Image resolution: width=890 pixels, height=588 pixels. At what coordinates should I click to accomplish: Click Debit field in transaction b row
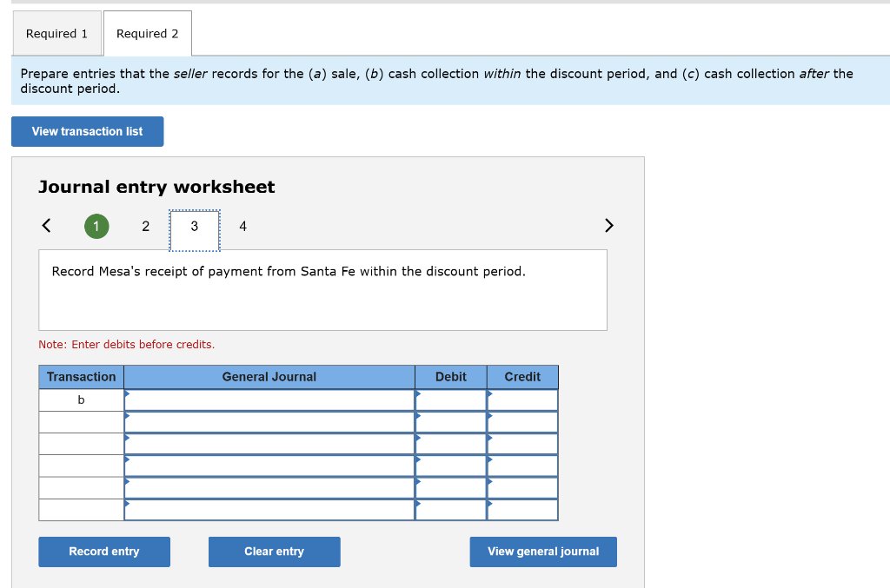click(x=451, y=400)
